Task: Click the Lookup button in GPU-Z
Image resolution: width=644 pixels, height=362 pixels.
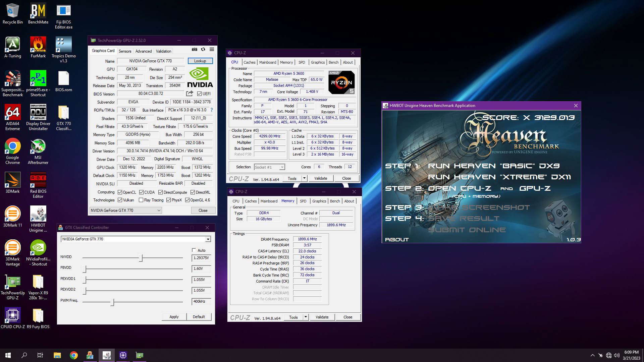Action: pyautogui.click(x=200, y=61)
